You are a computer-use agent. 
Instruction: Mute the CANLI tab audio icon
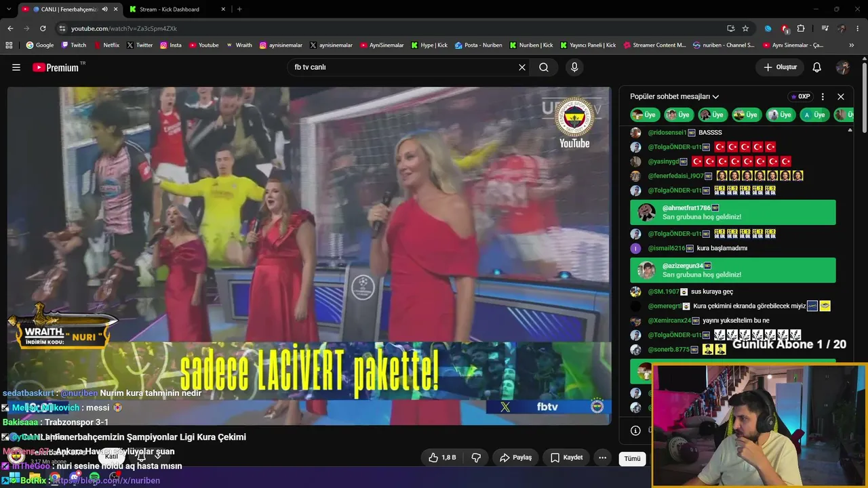(x=104, y=9)
